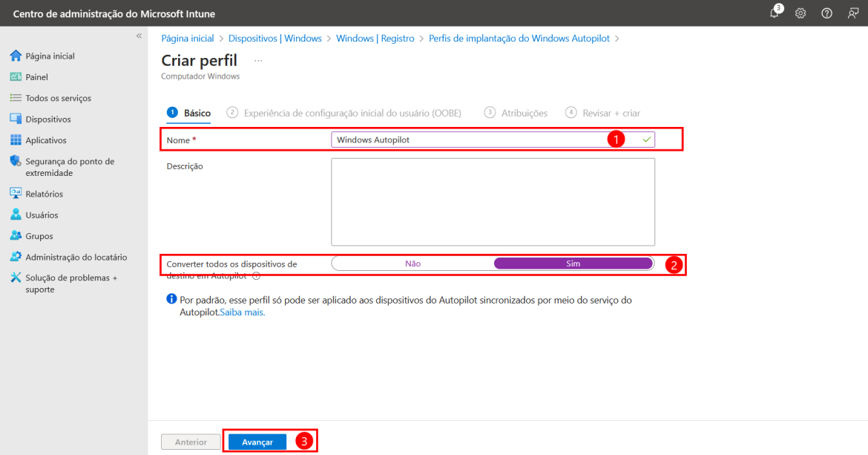
Task: Click the Avançar button
Action: [x=257, y=442]
